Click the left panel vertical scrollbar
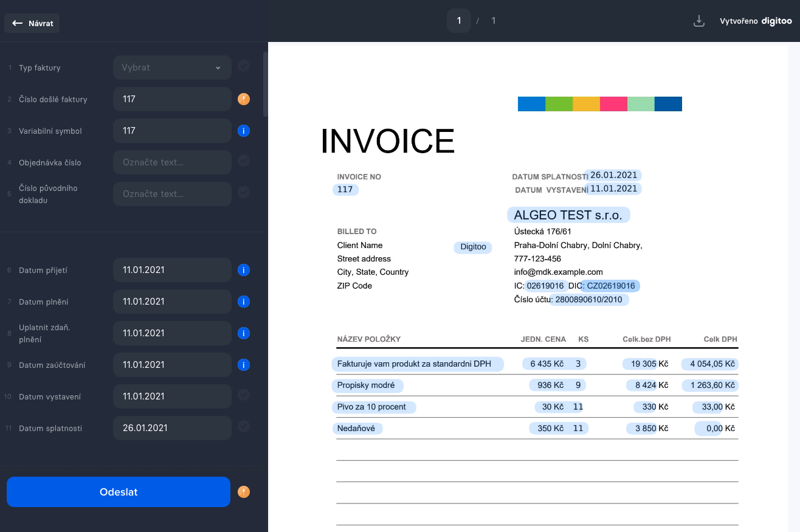The image size is (800, 532). click(265, 84)
